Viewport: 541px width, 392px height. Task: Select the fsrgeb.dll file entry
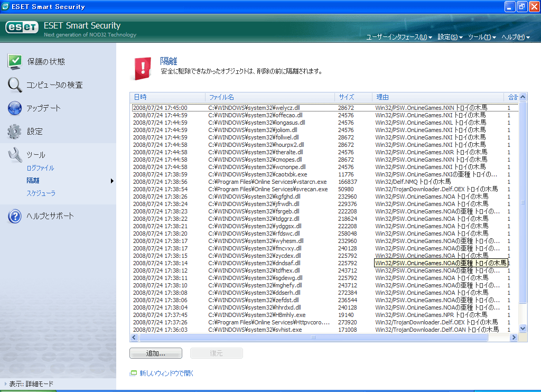point(254,211)
